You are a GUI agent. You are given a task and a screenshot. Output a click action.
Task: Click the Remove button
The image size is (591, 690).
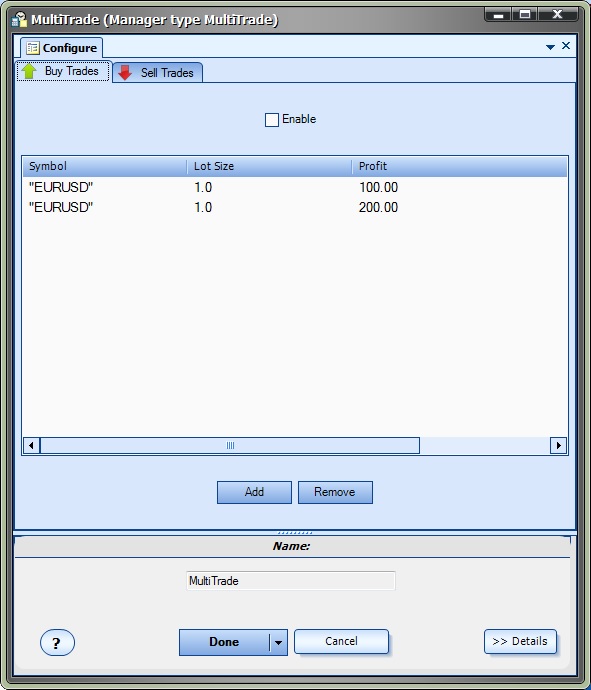335,492
